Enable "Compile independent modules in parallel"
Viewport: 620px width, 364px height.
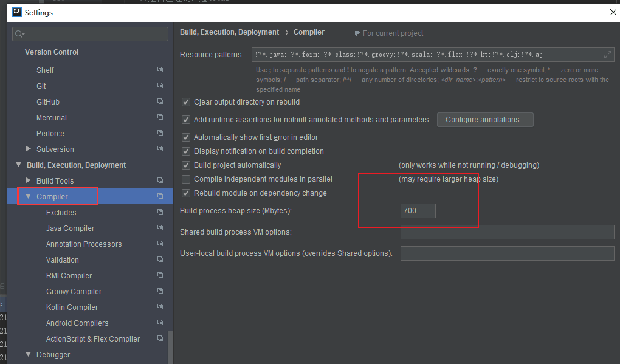click(186, 179)
